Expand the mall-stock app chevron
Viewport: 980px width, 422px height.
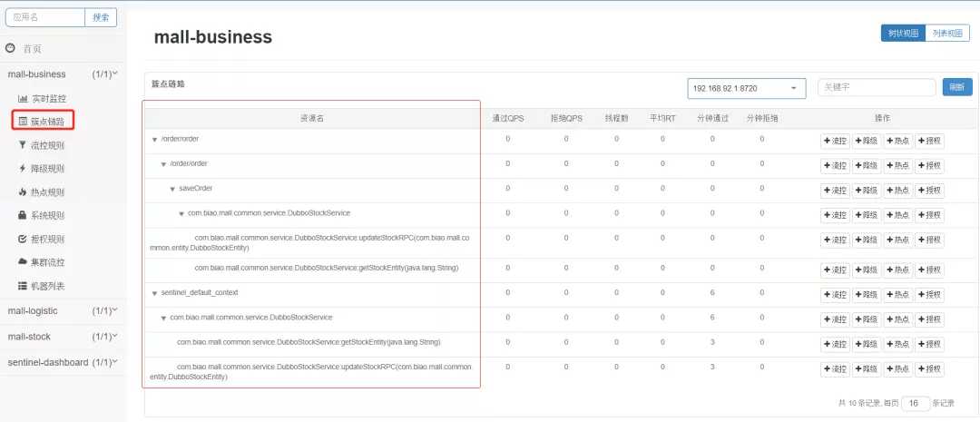pos(115,337)
